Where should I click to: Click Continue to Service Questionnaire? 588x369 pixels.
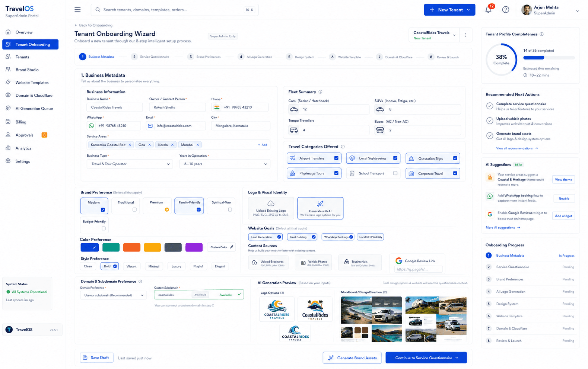pos(426,358)
